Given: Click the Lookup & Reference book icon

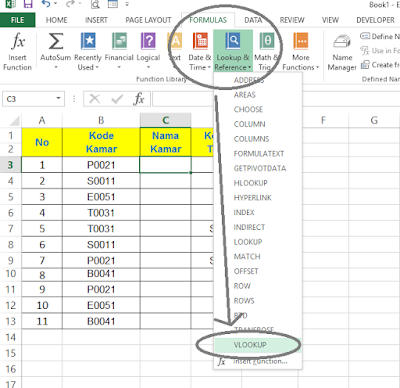Looking at the screenshot, I should click(233, 41).
